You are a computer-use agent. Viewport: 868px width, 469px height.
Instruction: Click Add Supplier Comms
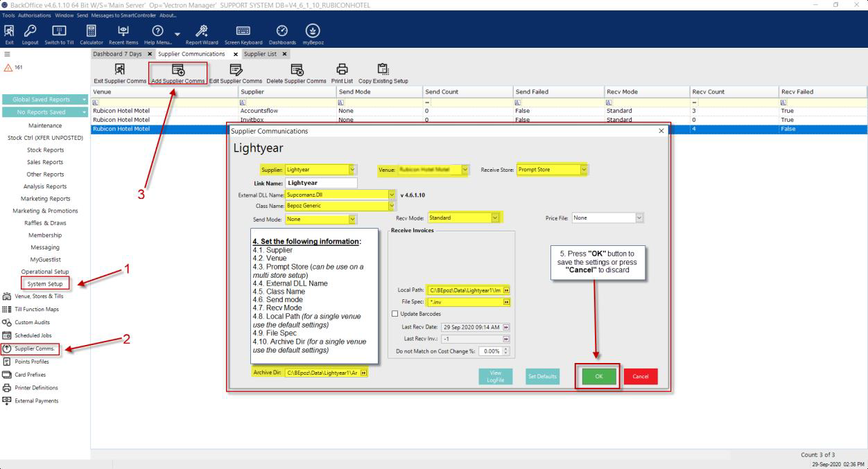pyautogui.click(x=178, y=73)
